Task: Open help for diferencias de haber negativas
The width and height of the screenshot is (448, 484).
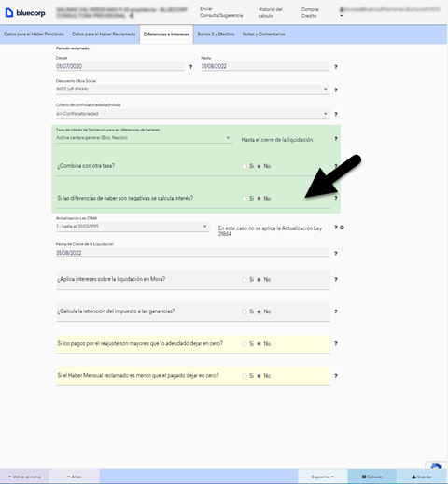Action: coord(336,198)
